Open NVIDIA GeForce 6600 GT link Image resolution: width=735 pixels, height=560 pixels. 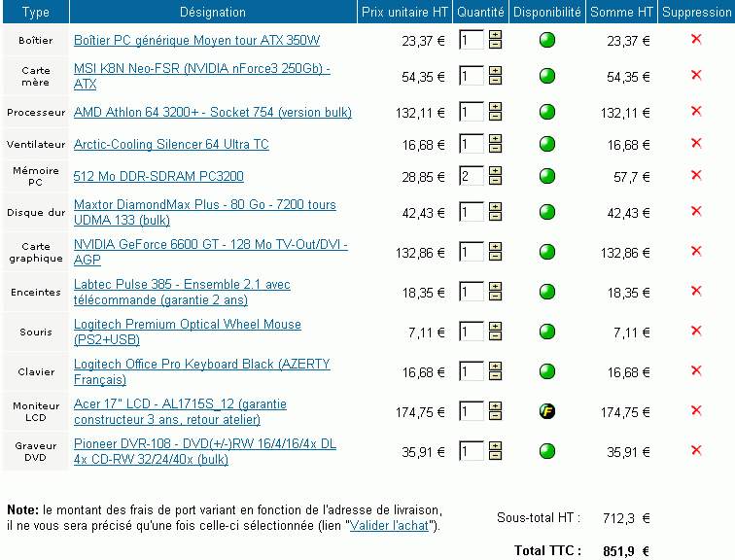point(210,252)
